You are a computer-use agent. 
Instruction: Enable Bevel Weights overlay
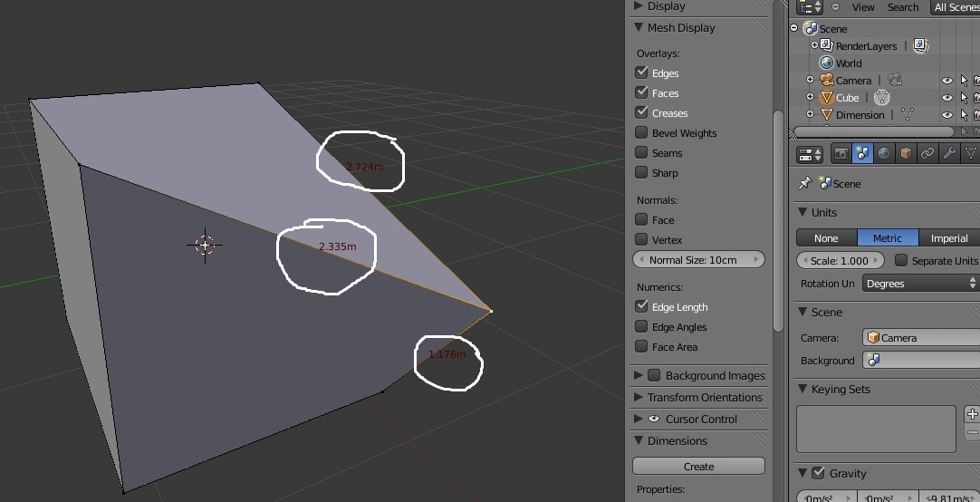point(641,132)
